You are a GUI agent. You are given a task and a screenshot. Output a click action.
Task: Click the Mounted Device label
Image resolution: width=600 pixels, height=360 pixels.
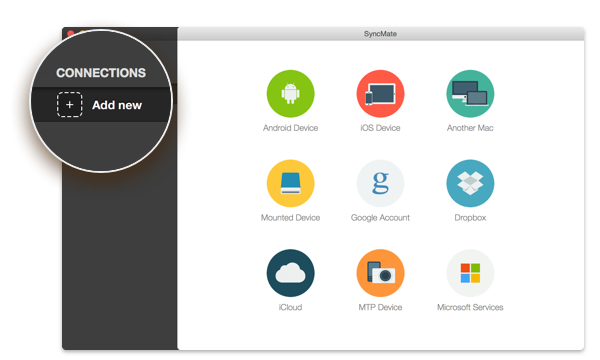[x=290, y=218]
